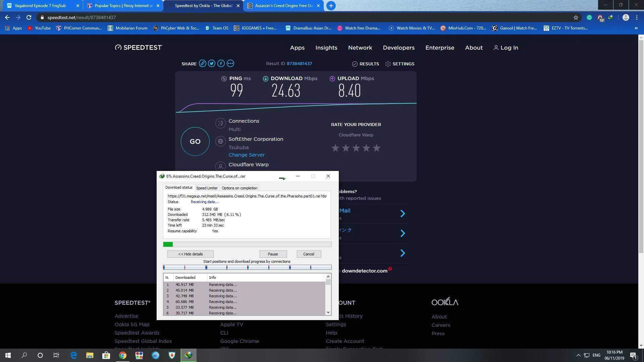Expand the Japanese-named issue arrow
The height and width of the screenshot is (362, 644).
pyautogui.click(x=403, y=233)
